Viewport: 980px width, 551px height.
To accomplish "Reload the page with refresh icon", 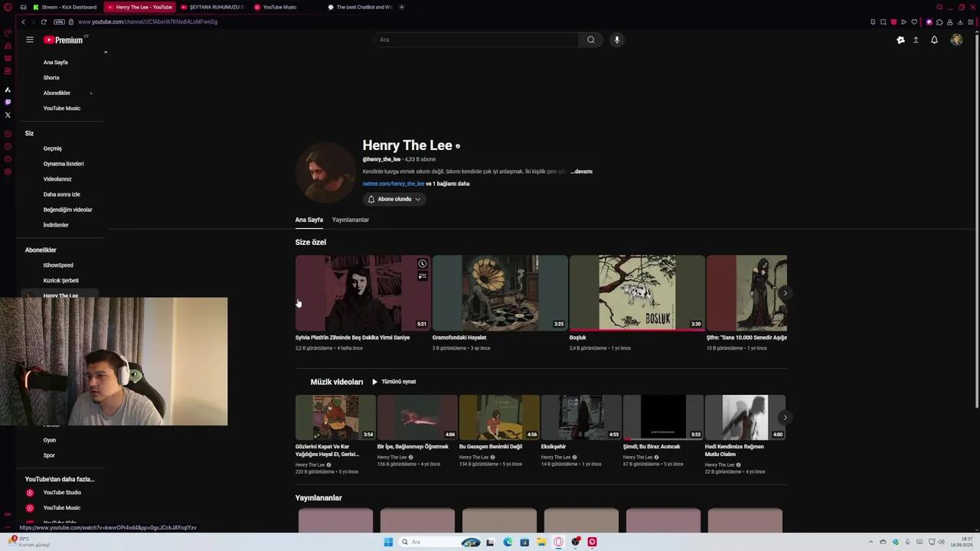I will click(44, 21).
